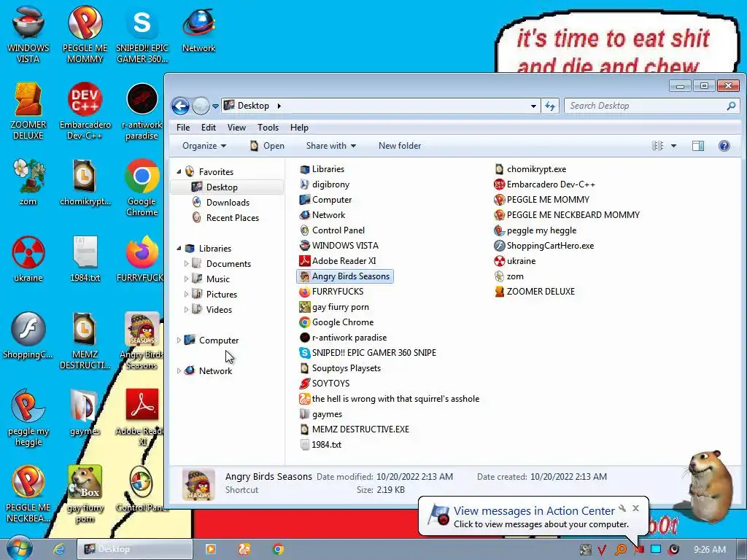Open gaymes folder on desktop
The width and height of the screenshot is (747, 560).
click(x=85, y=413)
